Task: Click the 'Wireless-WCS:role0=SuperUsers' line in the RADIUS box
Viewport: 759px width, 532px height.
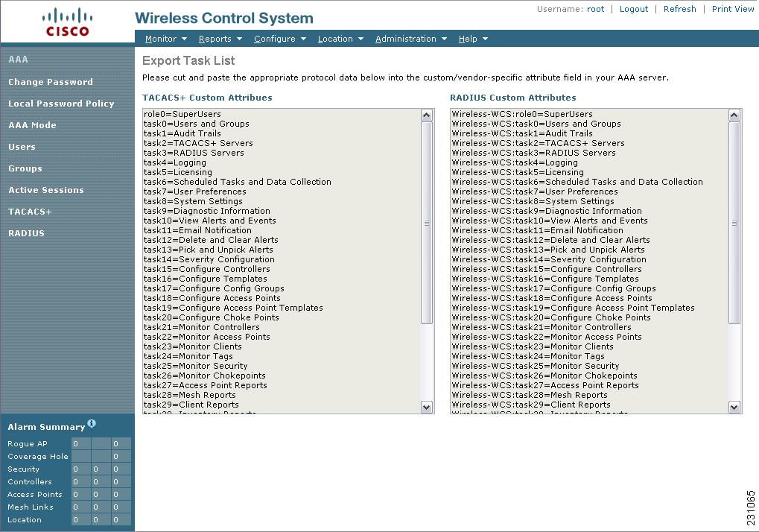Action: point(522,114)
